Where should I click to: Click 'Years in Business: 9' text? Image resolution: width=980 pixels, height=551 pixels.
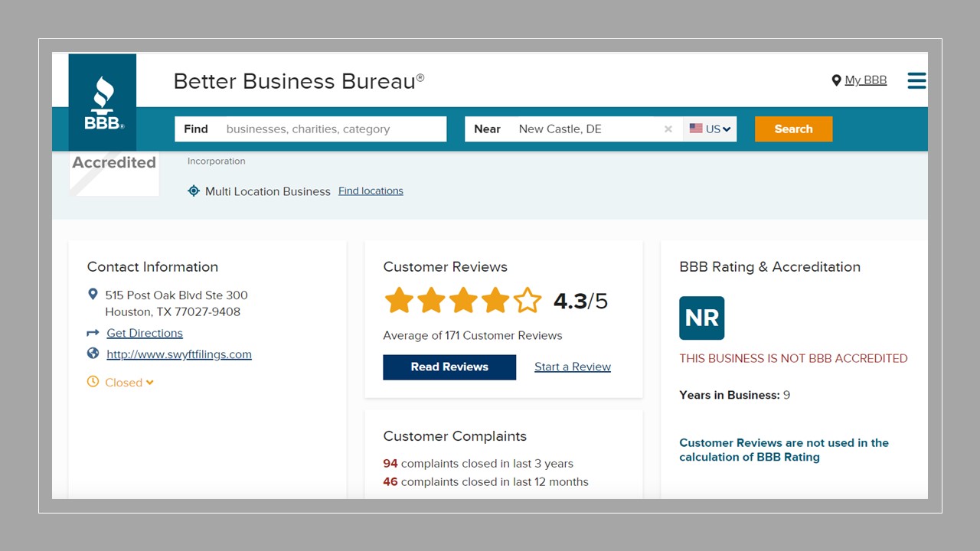point(734,396)
